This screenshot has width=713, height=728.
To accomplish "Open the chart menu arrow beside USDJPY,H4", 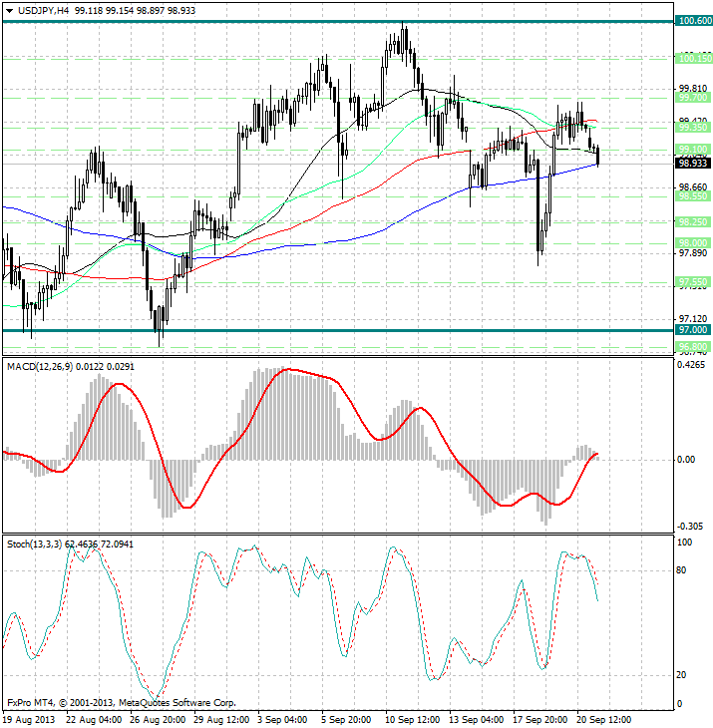I will pyautogui.click(x=9, y=11).
